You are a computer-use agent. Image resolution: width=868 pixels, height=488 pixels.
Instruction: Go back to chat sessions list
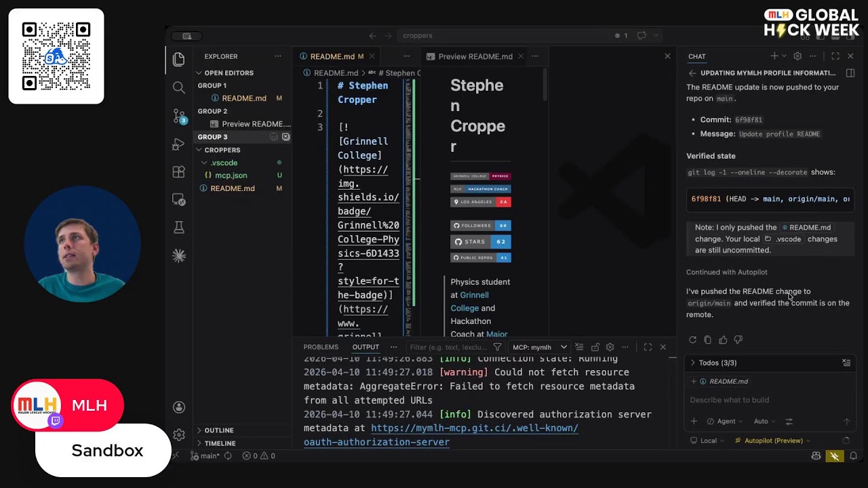tap(692, 73)
